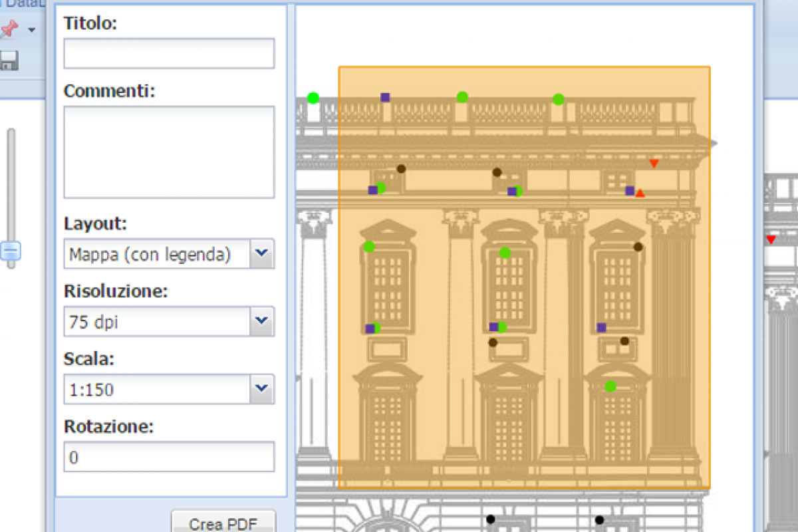Click the green circle marker outside the print area
The image size is (798, 532).
click(313, 98)
